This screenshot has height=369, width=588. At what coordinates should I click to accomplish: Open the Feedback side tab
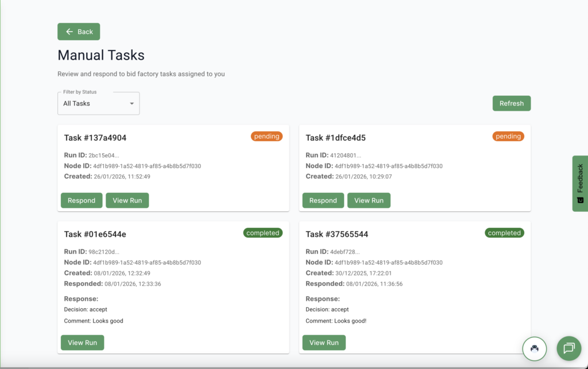(580, 183)
